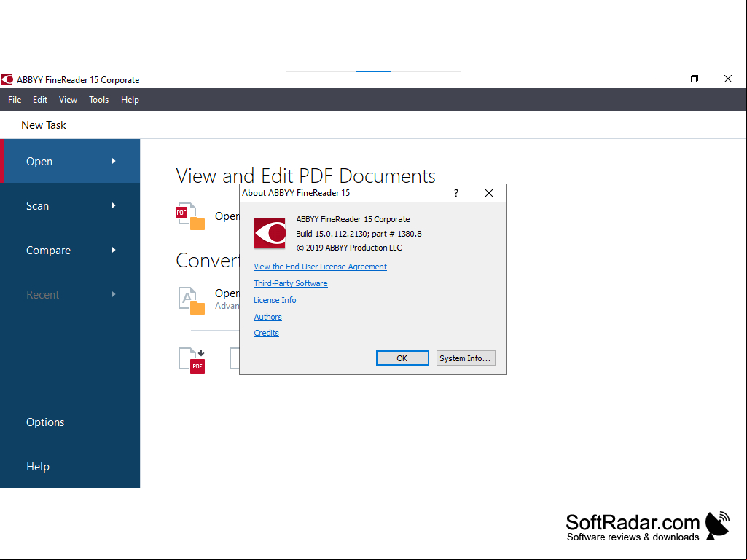Click the 'About ABBYY FineReader 15' dialog title
The image size is (747, 560).
click(296, 193)
